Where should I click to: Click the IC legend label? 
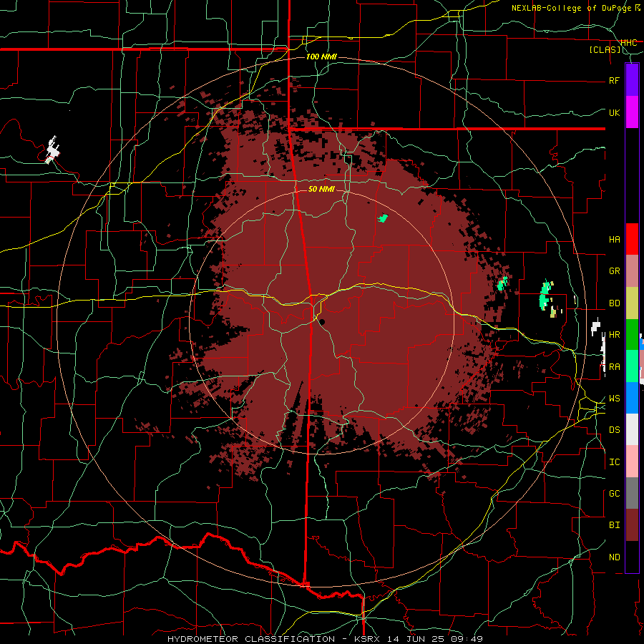coord(614,462)
